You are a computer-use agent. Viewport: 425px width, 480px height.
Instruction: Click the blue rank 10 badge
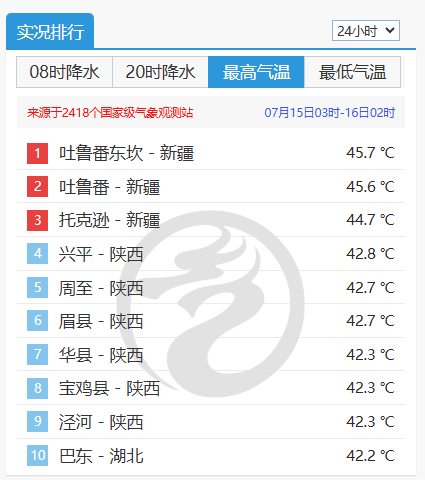coord(37,455)
